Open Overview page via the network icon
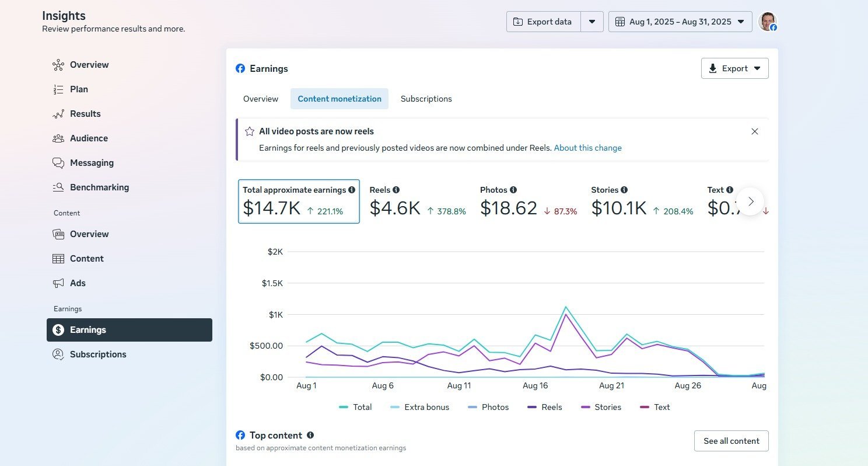Viewport: 868px width, 466px height. pyautogui.click(x=58, y=65)
